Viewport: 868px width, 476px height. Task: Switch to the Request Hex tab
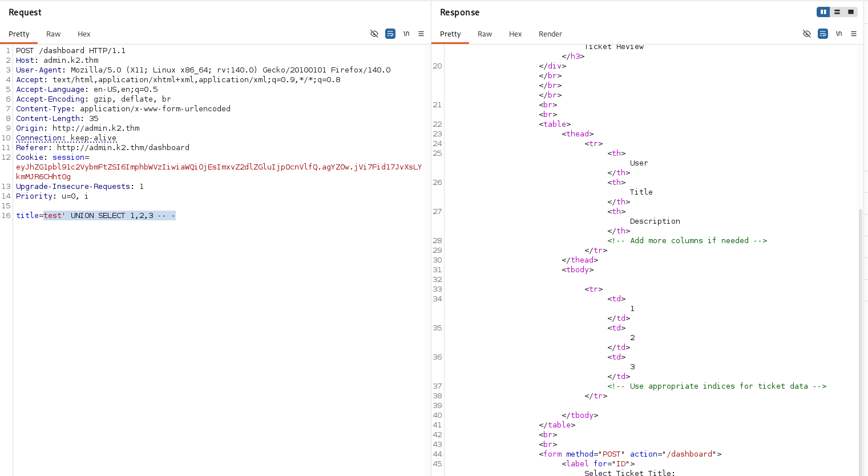tap(84, 34)
